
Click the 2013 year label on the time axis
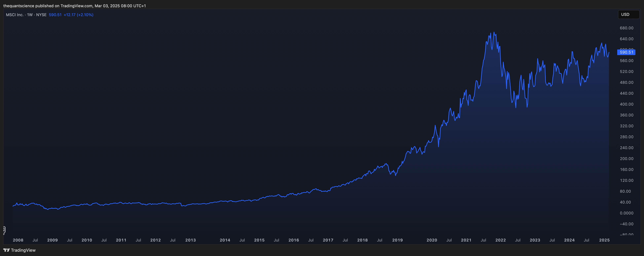(x=190, y=240)
